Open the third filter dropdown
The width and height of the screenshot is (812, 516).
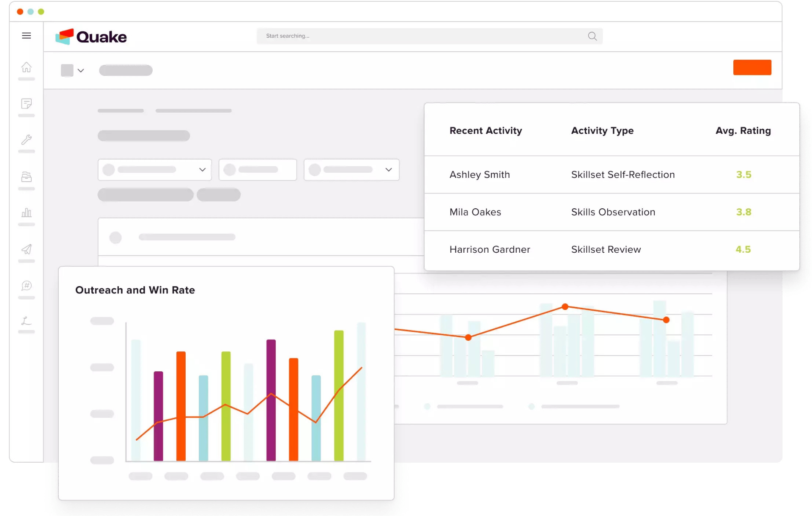(x=351, y=170)
